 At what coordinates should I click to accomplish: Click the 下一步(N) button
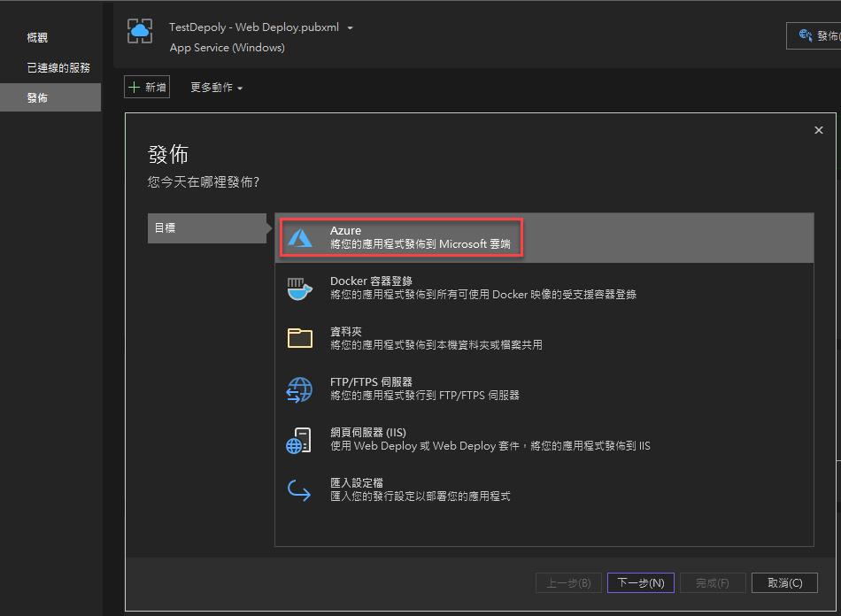coord(641,582)
